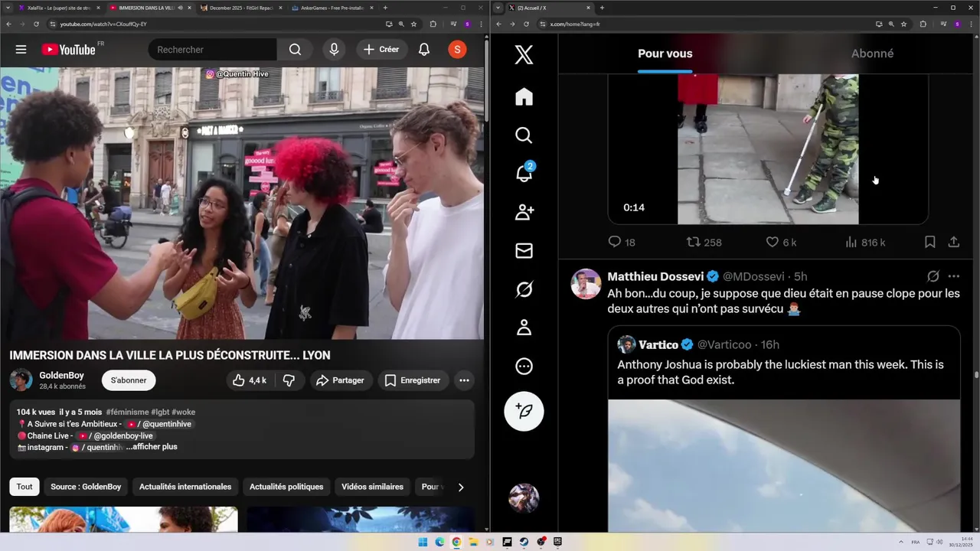Switch to December 2025 FitGirl Repacks tab
Screen dimensions: 980x551
[x=240, y=8]
